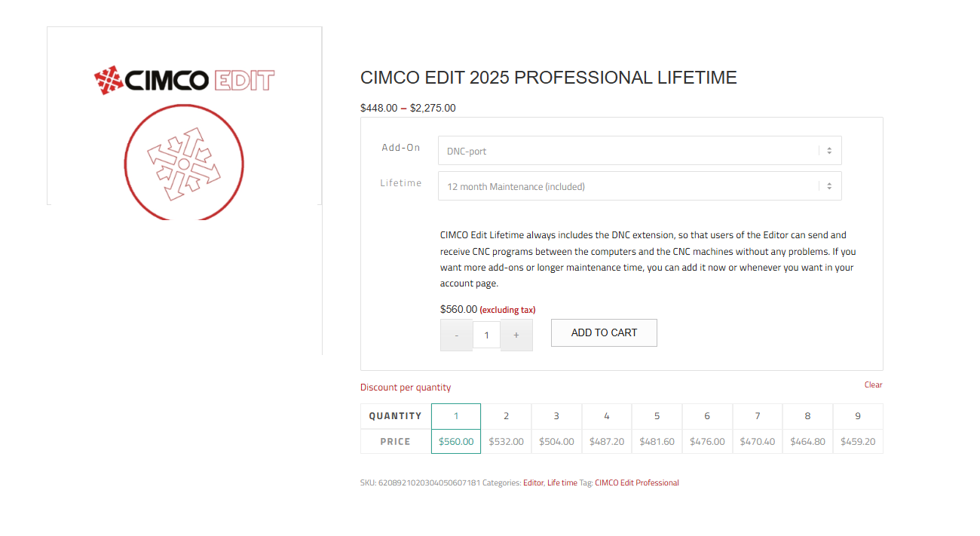Screen dimensions: 980x536
Task: Click the ADD TO CART button
Action: point(604,332)
